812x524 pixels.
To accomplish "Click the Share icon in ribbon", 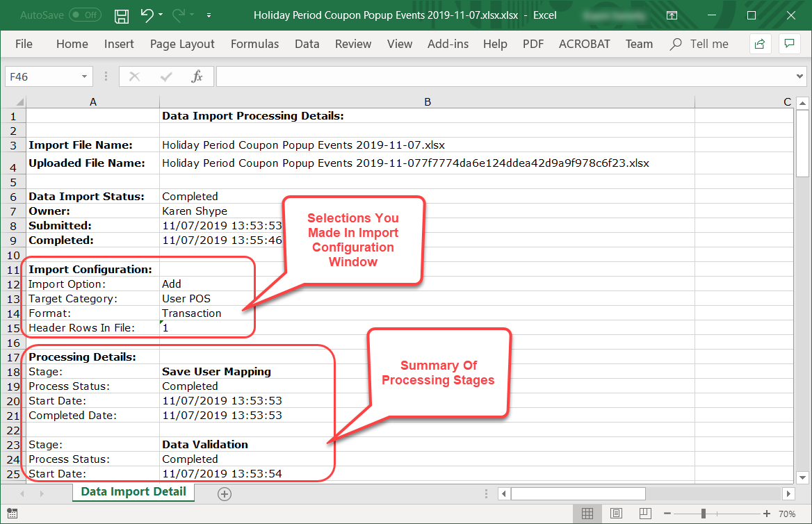I will (x=760, y=44).
